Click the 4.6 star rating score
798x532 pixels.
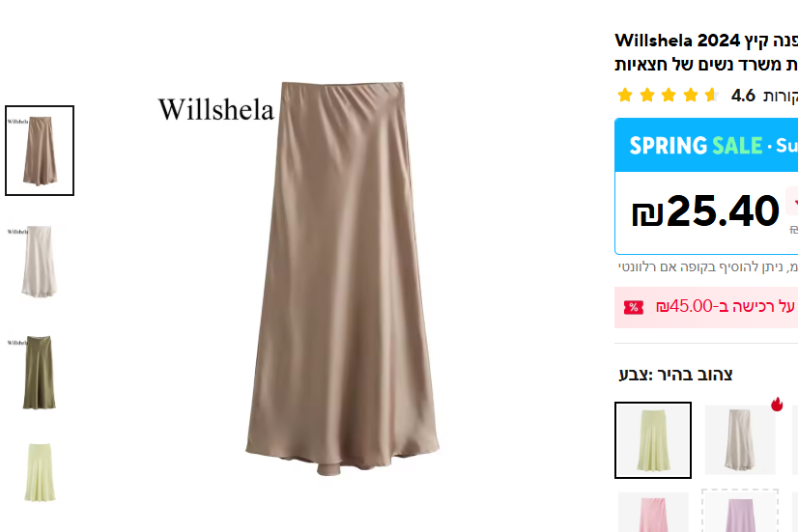click(743, 96)
